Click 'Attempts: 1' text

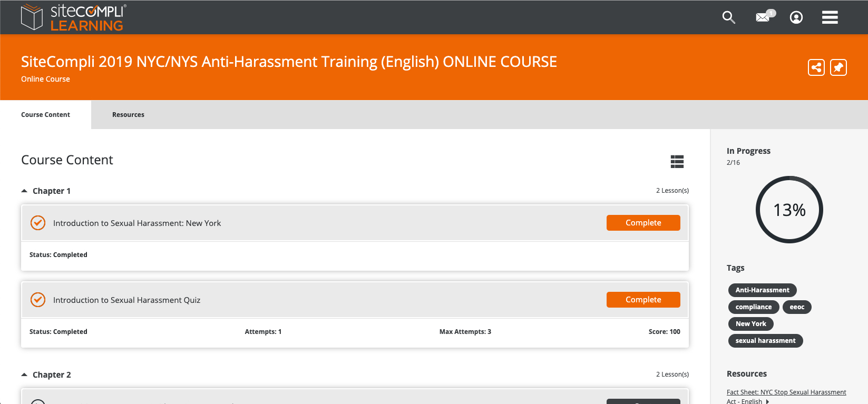[263, 332]
